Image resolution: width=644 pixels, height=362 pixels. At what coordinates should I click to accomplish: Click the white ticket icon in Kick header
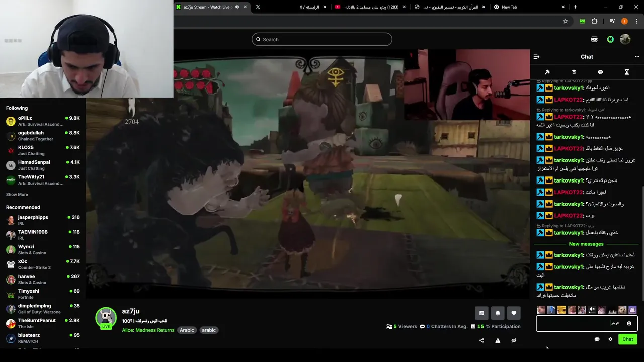(594, 39)
